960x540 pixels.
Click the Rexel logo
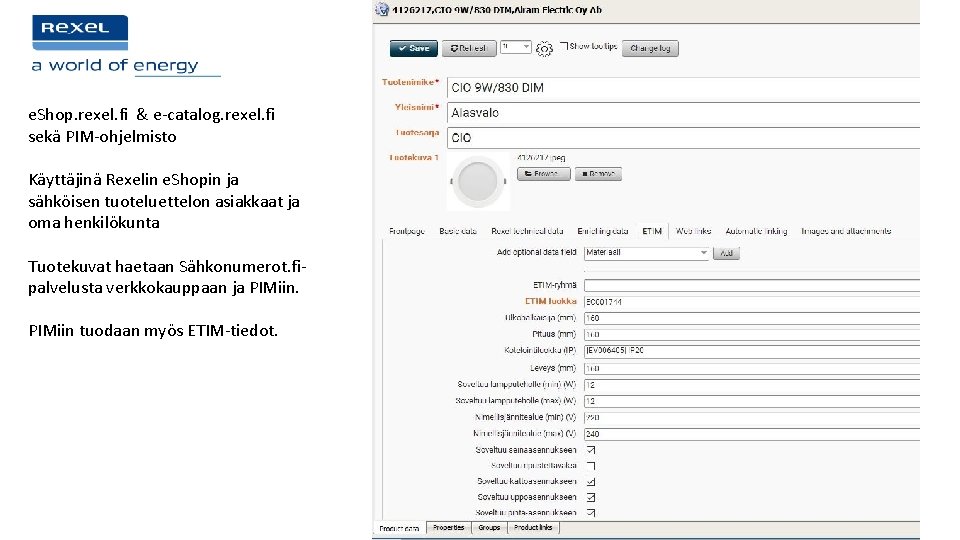pos(80,32)
